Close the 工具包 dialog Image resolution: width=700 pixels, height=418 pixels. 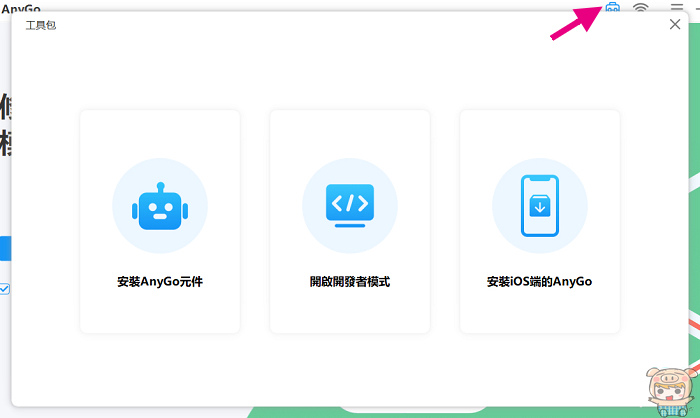click(675, 24)
